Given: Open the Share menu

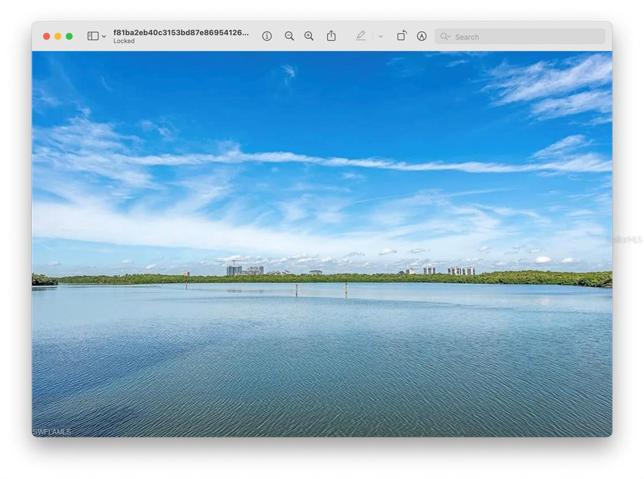Looking at the screenshot, I should pyautogui.click(x=331, y=36).
